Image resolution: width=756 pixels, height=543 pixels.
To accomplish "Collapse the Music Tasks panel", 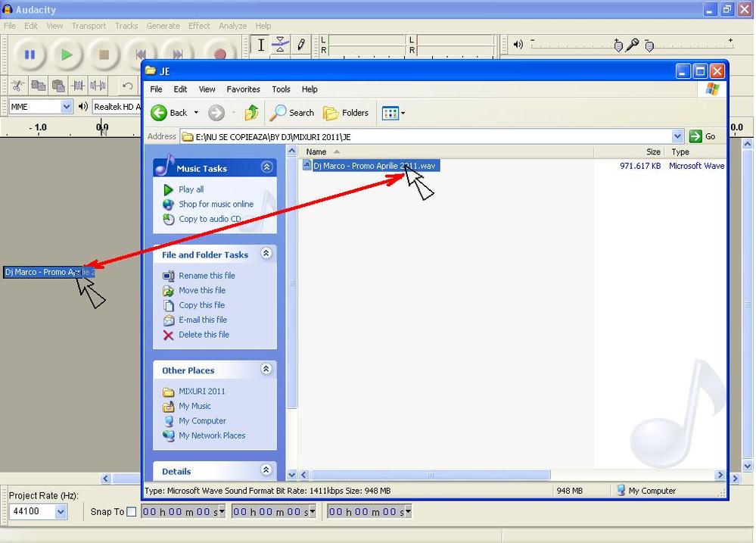I will click(x=266, y=167).
